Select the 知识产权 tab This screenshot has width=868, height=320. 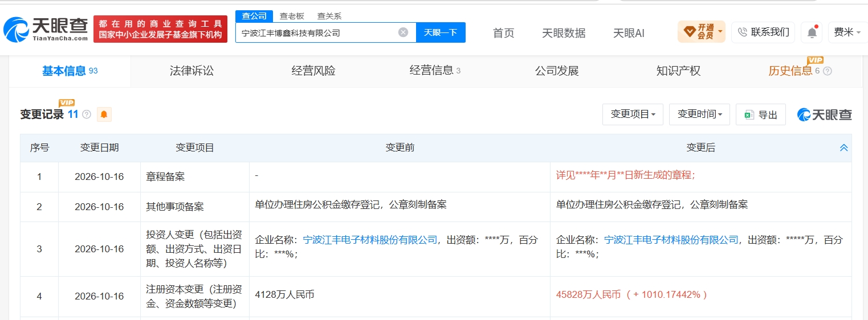(x=678, y=71)
